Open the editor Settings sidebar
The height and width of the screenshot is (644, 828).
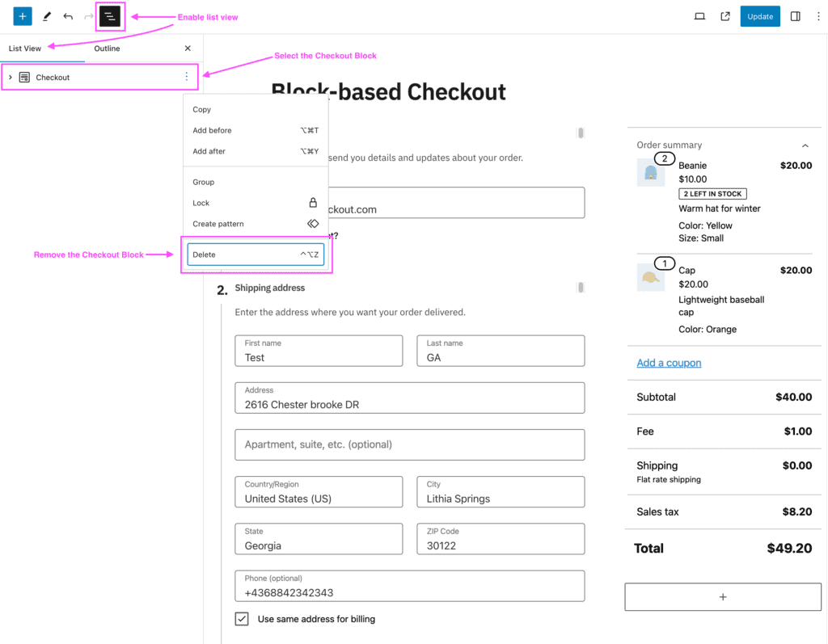click(x=795, y=16)
